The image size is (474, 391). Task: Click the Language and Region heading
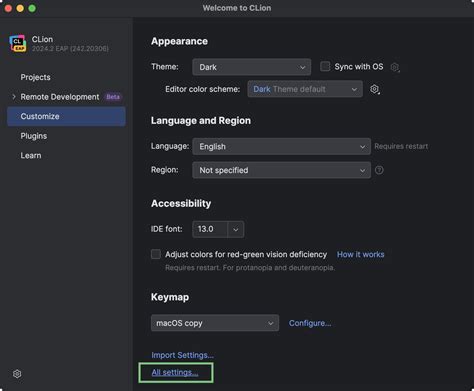tap(201, 121)
